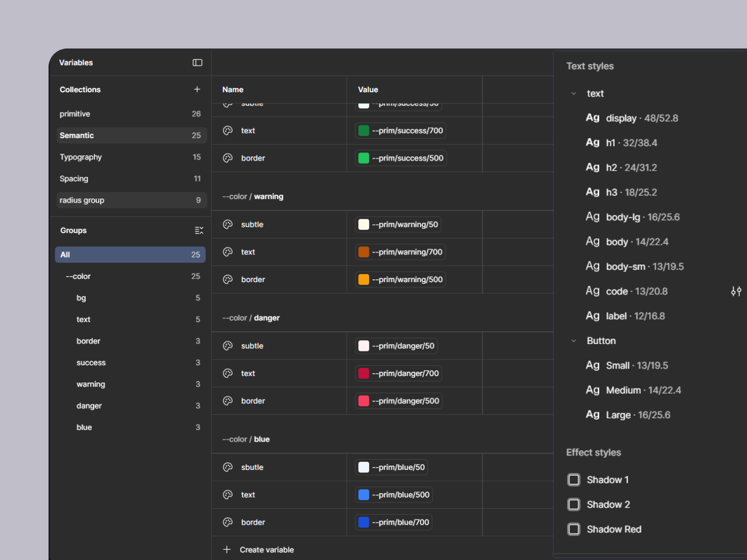Open style settings icon next to code
Screen dimensions: 747x560
[736, 291]
